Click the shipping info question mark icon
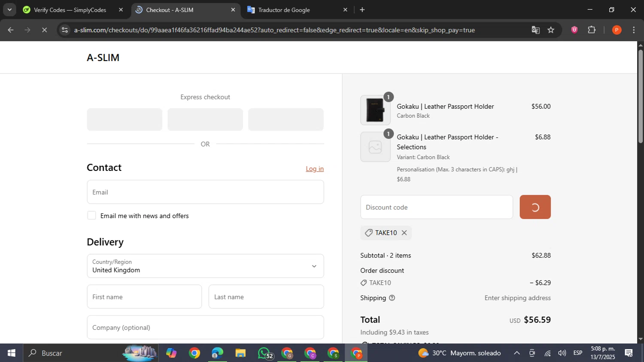 tap(392, 298)
